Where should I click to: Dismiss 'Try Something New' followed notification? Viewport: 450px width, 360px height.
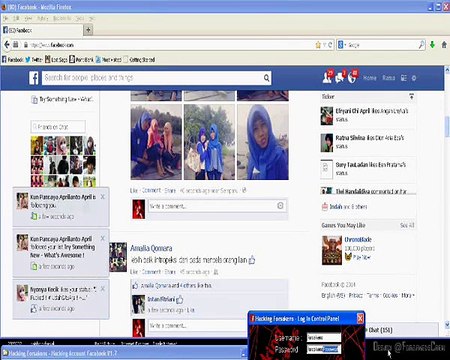click(x=103, y=238)
